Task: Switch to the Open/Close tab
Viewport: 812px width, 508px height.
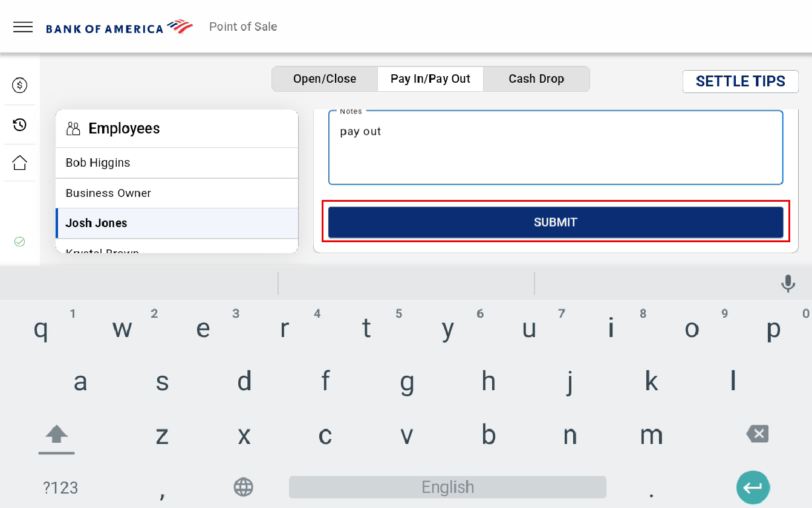Action: pyautogui.click(x=325, y=79)
